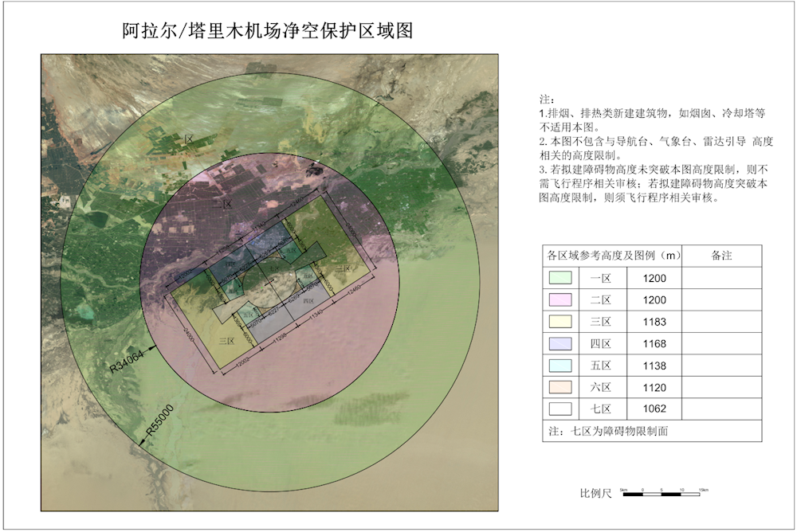Viewport: 797px width, 532px height.
Task: Click the scale bar beside 比例尺
Action: (661, 495)
